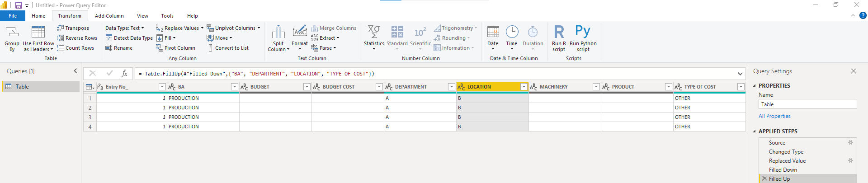Image resolution: width=868 pixels, height=183 pixels.
Task: Open the File tab
Action: click(13, 16)
